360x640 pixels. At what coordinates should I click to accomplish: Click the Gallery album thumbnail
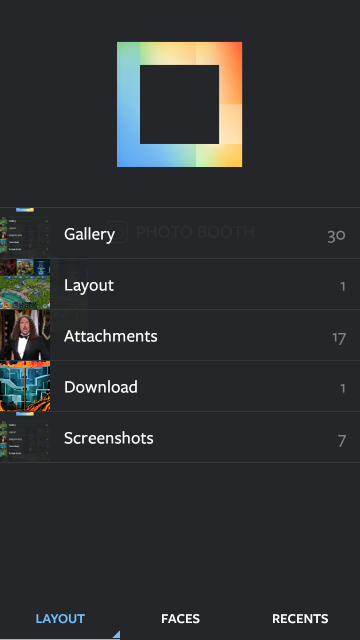(x=25, y=233)
